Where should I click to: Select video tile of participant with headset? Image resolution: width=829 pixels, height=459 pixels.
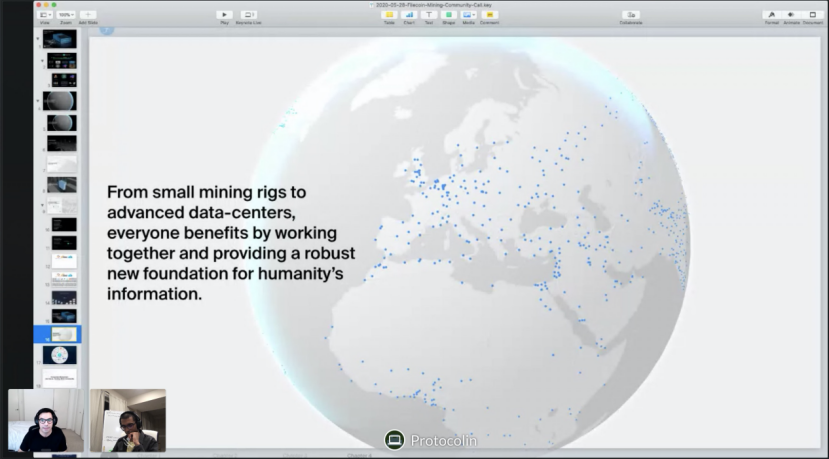(x=128, y=420)
